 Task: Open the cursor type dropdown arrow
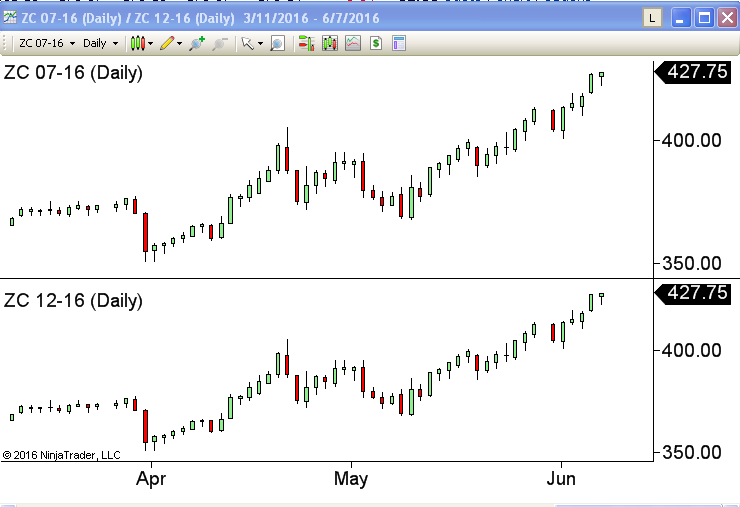260,44
